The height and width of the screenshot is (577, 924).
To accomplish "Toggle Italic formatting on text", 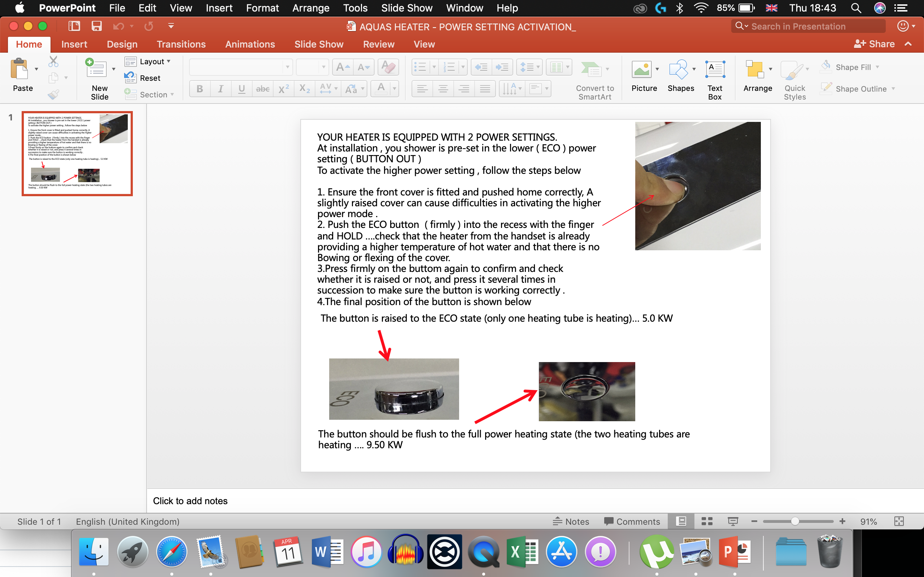I will (220, 88).
